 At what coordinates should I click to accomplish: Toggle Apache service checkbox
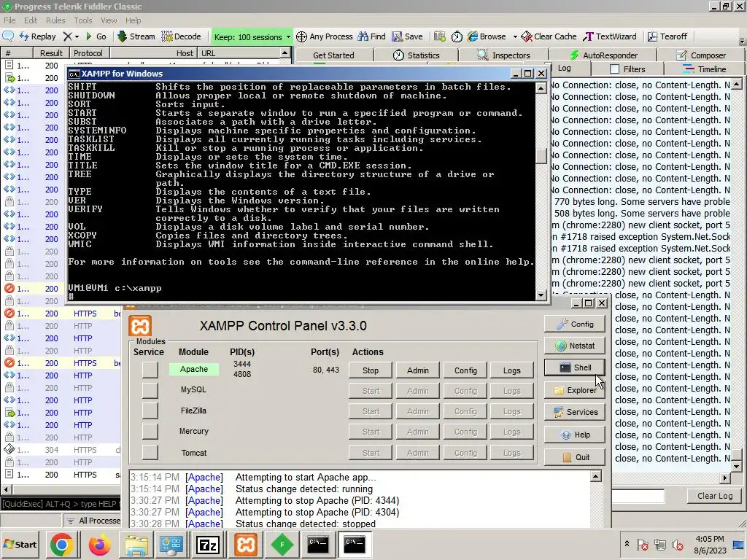pos(150,370)
